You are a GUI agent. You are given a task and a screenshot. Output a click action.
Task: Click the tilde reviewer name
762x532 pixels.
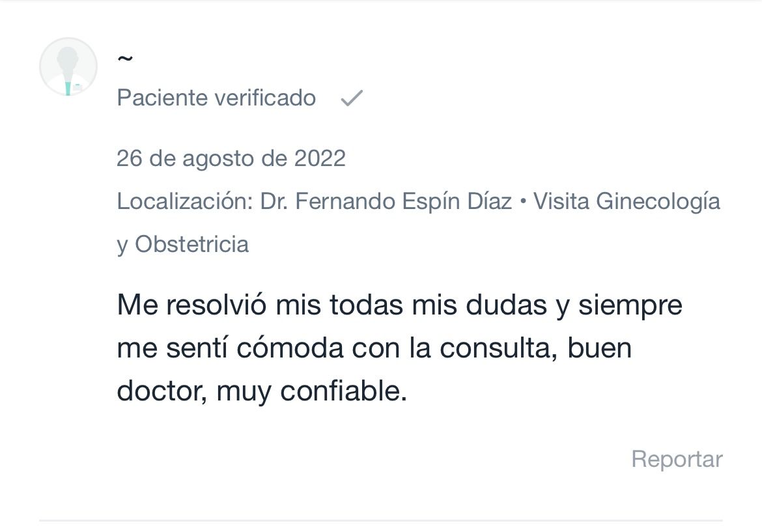click(125, 59)
